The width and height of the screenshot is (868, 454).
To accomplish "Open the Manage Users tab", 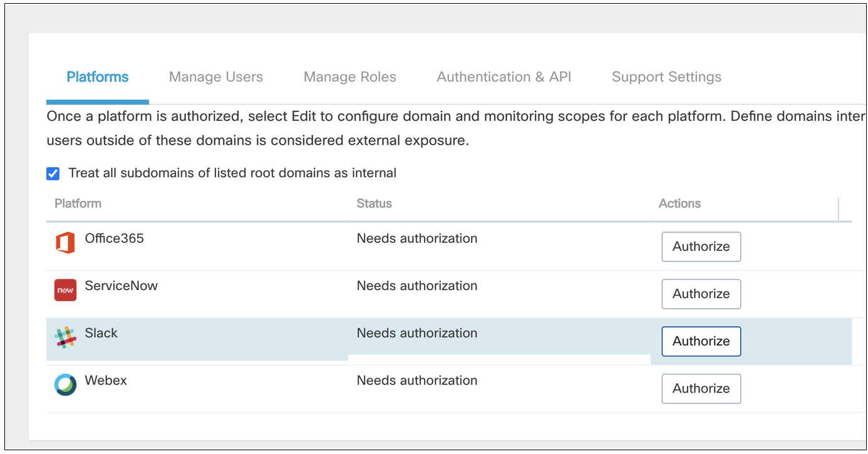I will pyautogui.click(x=216, y=77).
